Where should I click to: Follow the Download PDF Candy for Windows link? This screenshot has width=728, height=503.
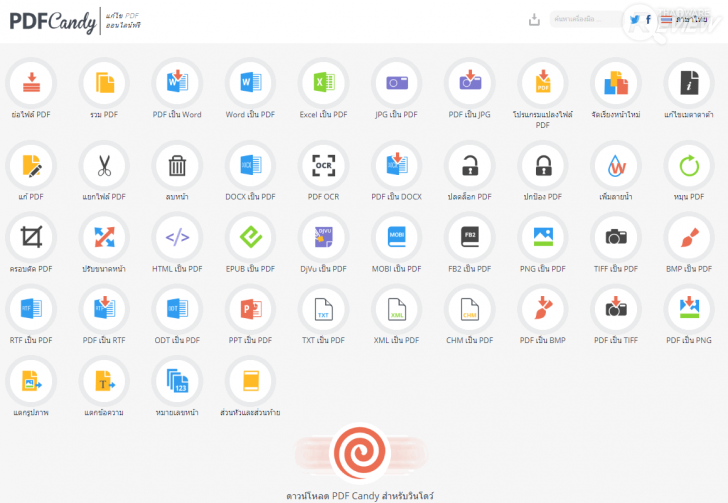pyautogui.click(x=360, y=496)
